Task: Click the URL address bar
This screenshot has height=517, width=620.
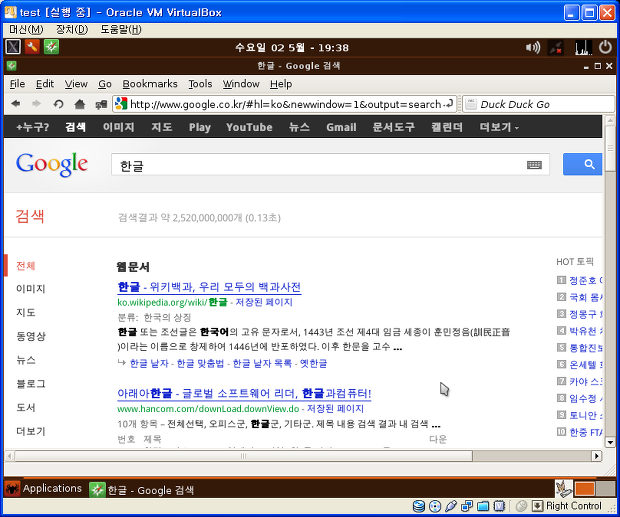Action: coord(285,104)
